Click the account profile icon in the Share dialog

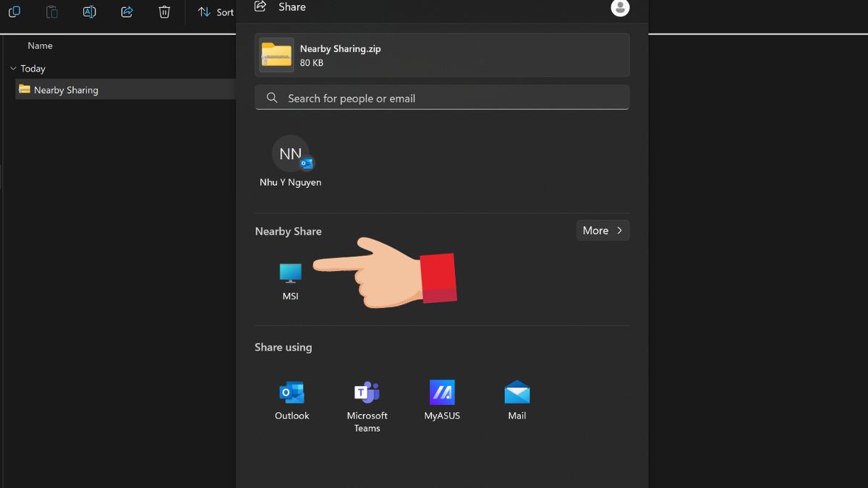(620, 7)
